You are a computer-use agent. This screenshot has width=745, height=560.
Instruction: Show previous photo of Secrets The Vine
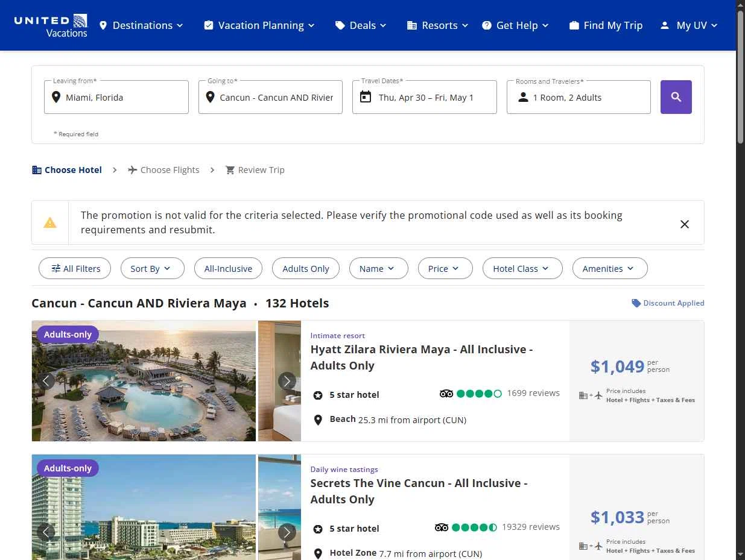tap(46, 532)
